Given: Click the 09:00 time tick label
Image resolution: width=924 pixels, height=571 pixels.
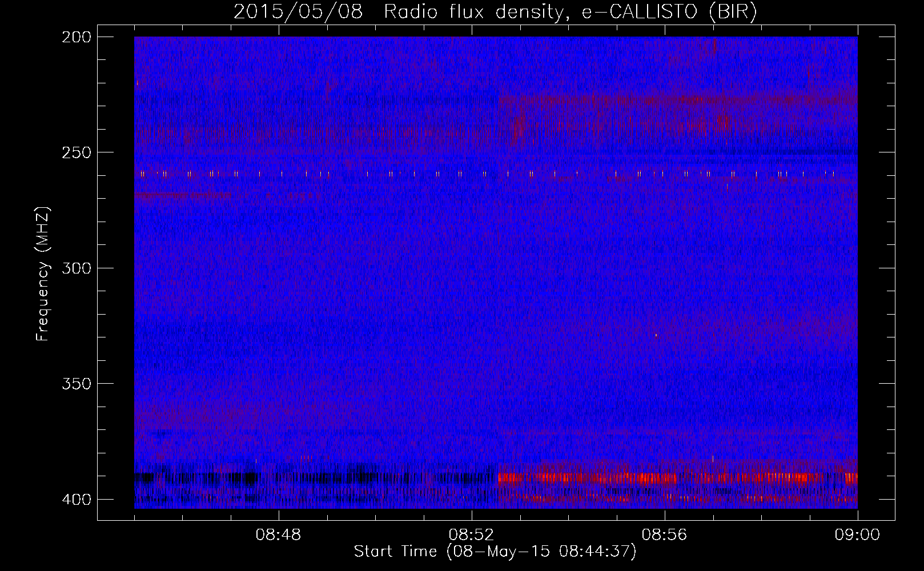Looking at the screenshot, I should coord(857,535).
